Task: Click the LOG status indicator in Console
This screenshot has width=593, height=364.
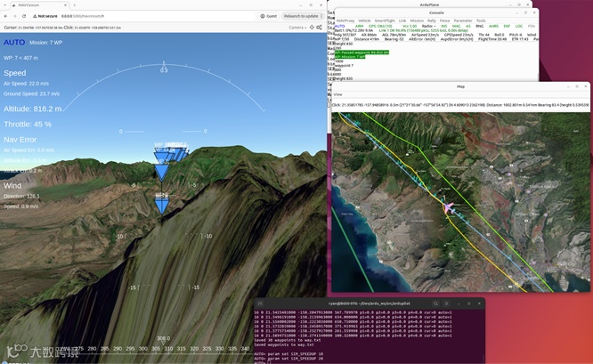Action: (x=519, y=26)
